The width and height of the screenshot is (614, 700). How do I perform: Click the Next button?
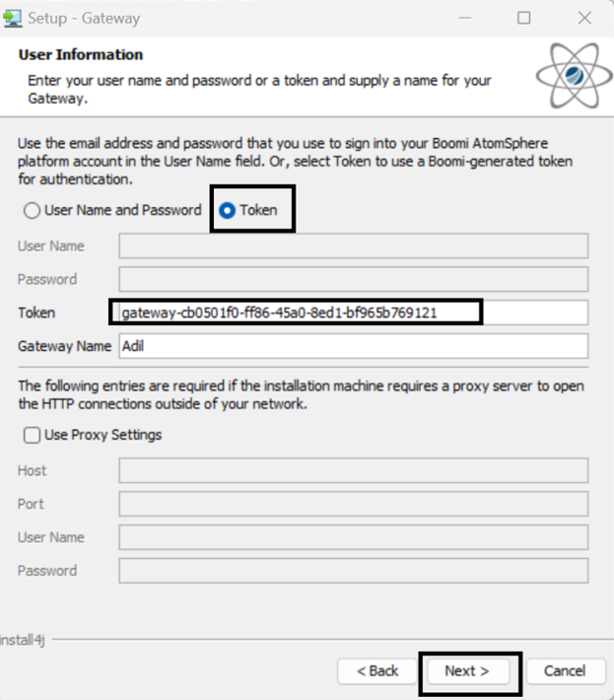point(467,670)
